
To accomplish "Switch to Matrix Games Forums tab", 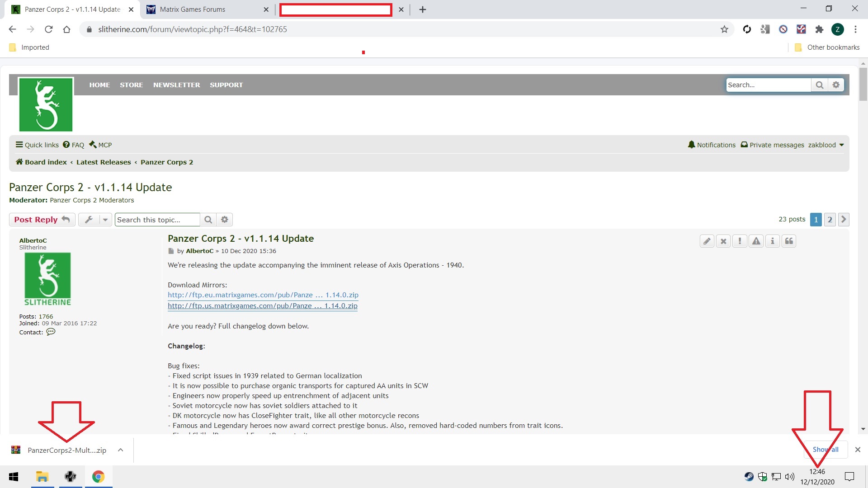I will tap(193, 9).
